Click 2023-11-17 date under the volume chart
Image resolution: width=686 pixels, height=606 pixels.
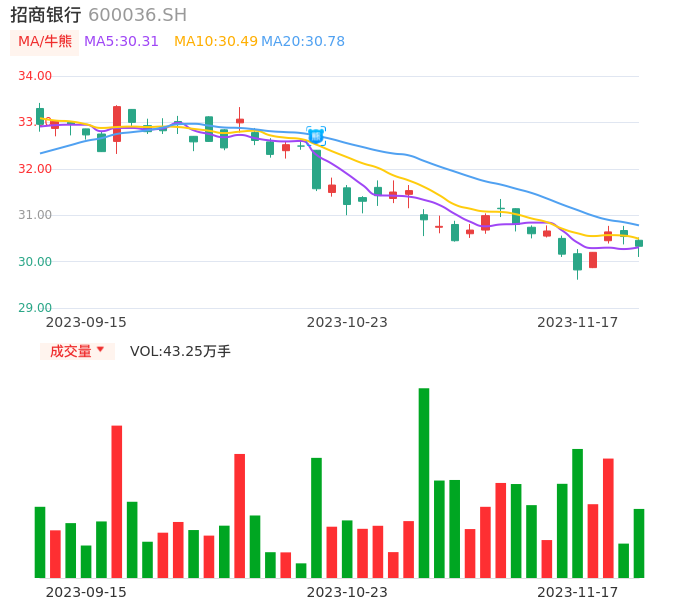click(578, 592)
